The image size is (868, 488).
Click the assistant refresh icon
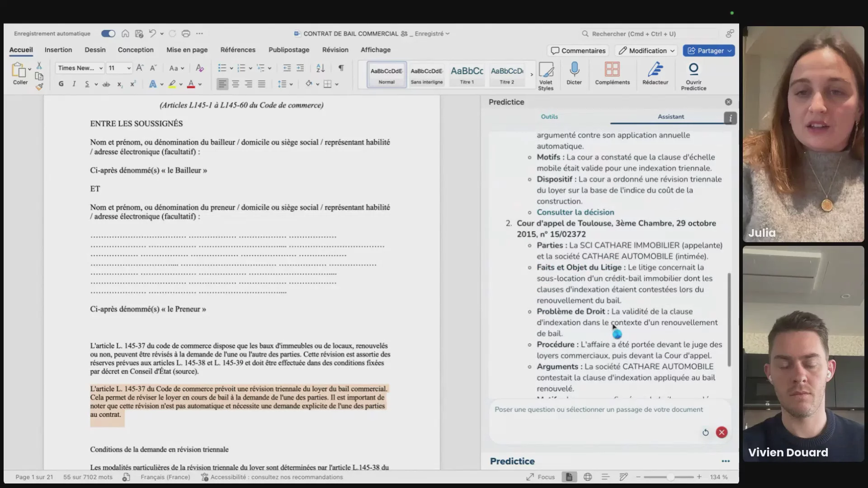pos(705,432)
